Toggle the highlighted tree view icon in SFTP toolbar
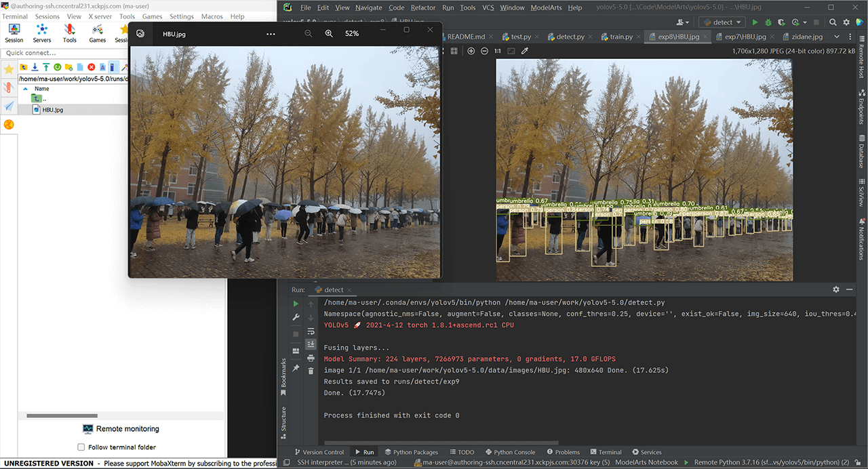This screenshot has width=868, height=469. (114, 67)
